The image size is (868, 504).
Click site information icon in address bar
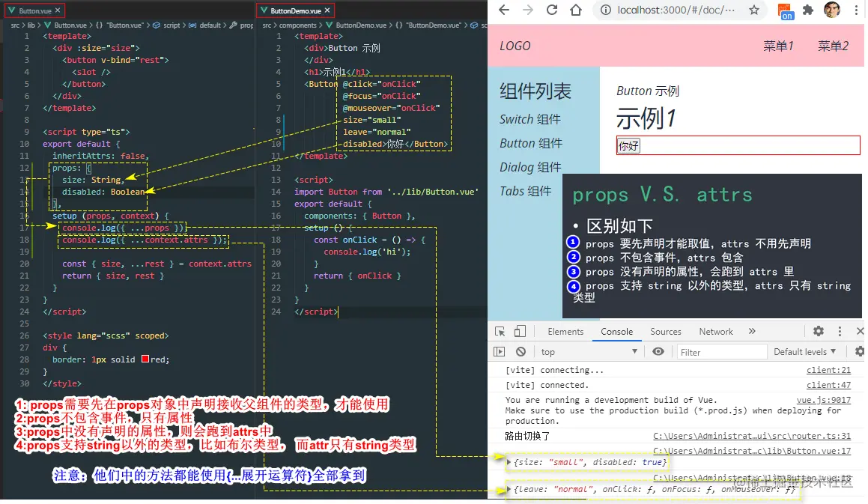[x=606, y=10]
